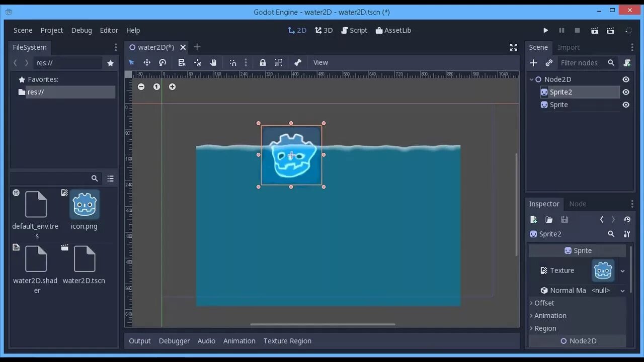Collapse the Node2D tree node
The height and width of the screenshot is (362, 644).
click(x=531, y=79)
